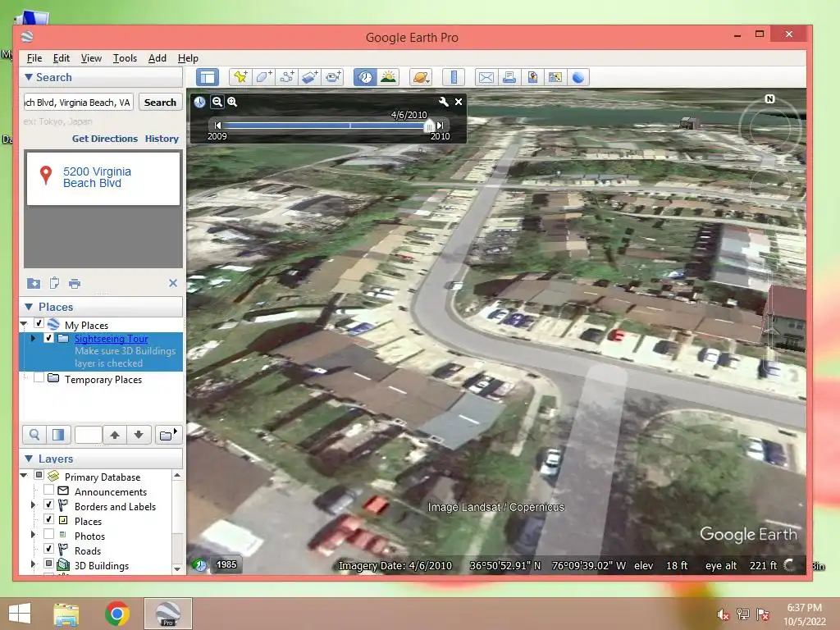840x630 pixels.
Task: Toggle the sunlight across landscape icon
Action: coord(388,78)
